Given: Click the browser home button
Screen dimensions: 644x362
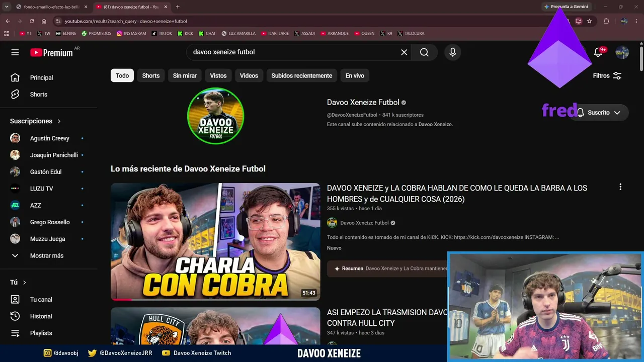Looking at the screenshot, I should click(x=44, y=21).
